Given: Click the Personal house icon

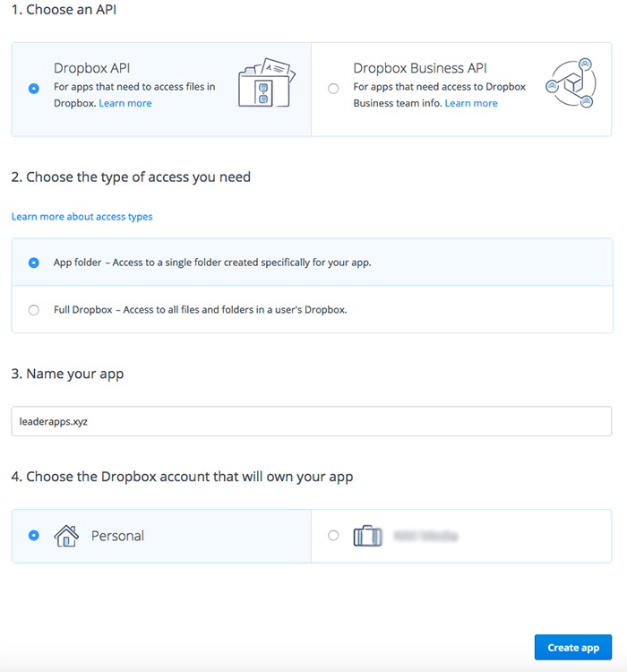Looking at the screenshot, I should point(66,536).
